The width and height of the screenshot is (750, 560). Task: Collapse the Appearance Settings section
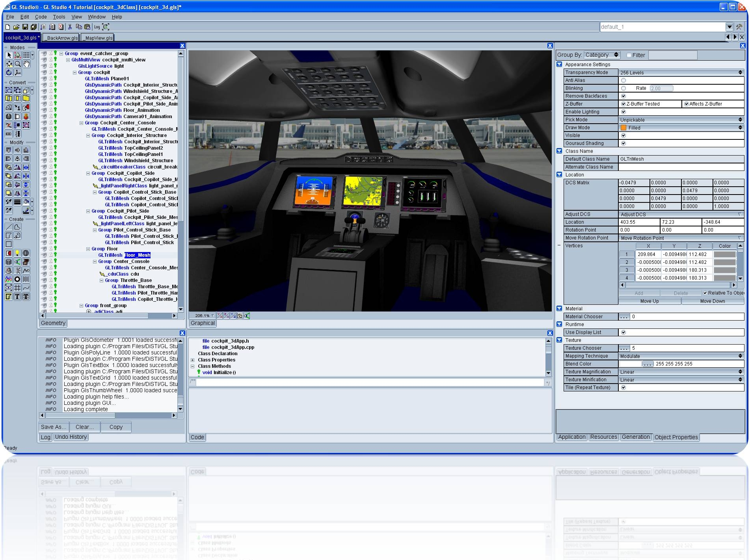point(559,64)
